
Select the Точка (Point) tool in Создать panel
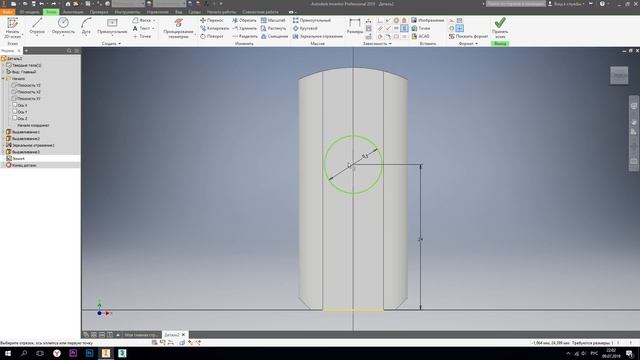pos(142,36)
